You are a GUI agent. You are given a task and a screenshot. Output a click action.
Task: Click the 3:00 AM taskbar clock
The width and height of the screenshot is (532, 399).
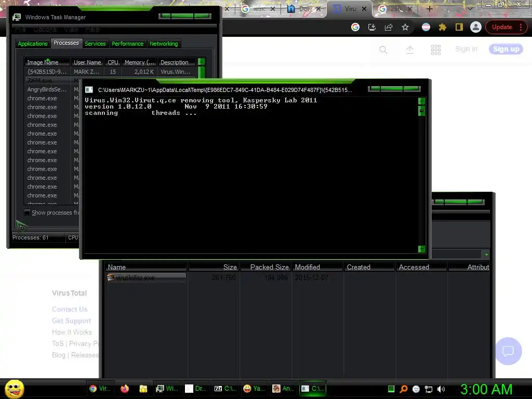486,389
